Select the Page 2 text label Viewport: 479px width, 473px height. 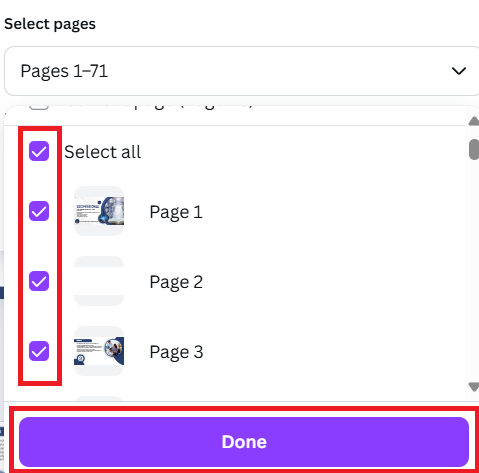(176, 282)
